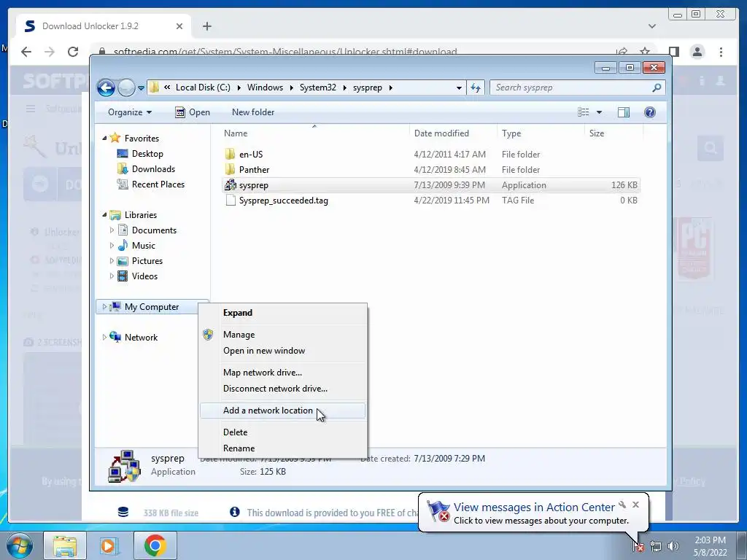Expand the My Computer node

(105, 307)
